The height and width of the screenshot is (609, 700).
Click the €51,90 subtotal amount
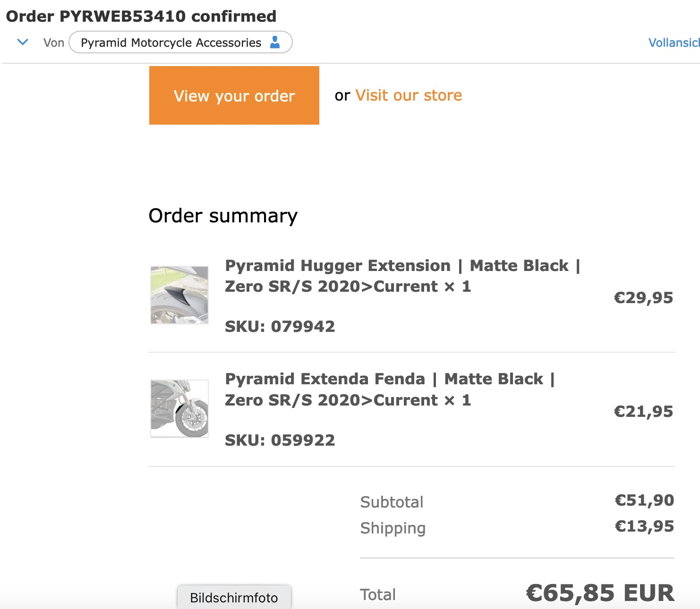click(644, 500)
